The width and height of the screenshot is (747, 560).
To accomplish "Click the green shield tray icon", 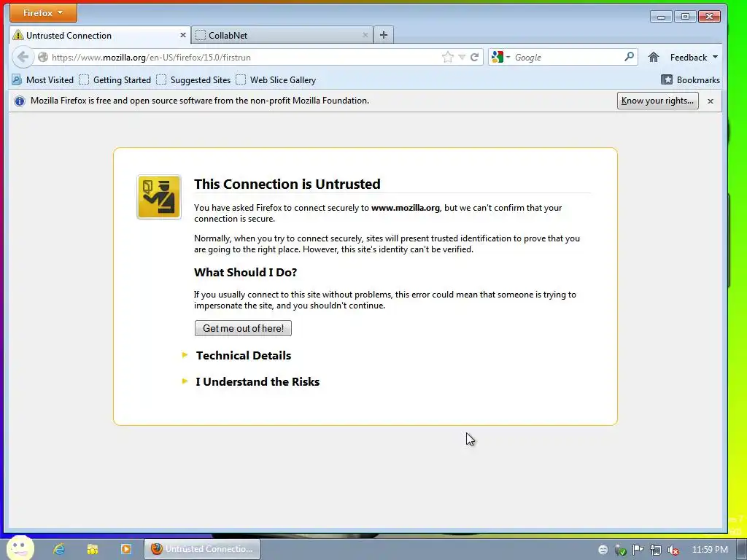I will pyautogui.click(x=620, y=550).
